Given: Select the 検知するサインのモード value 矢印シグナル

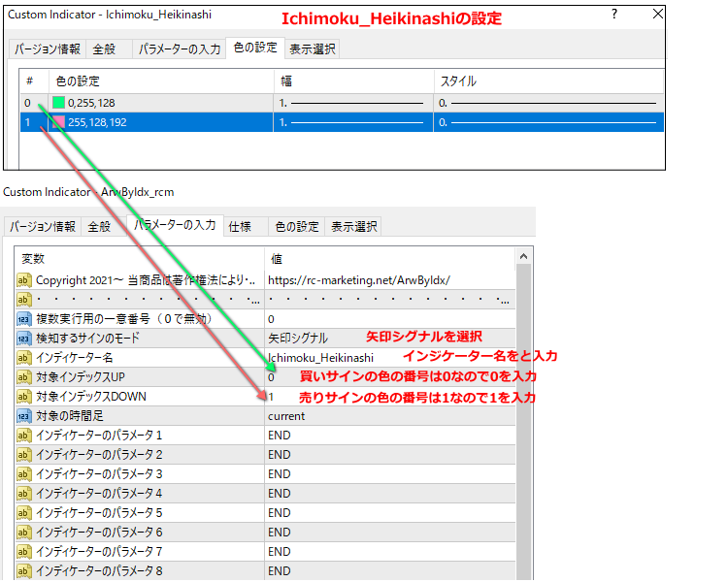Looking at the screenshot, I should (298, 338).
